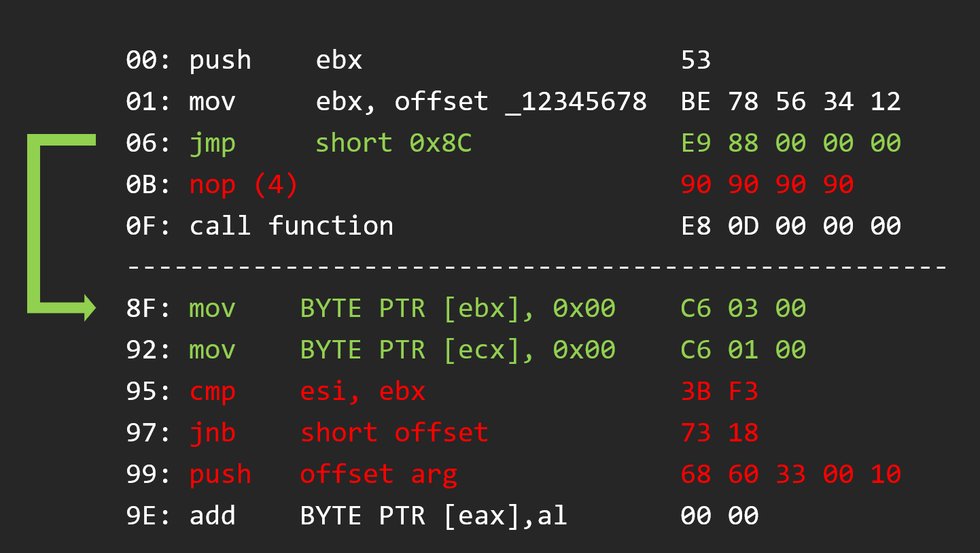Click red bytes '68 60 33 00 10'
The width and height of the screenshot is (980, 553).
[790, 474]
